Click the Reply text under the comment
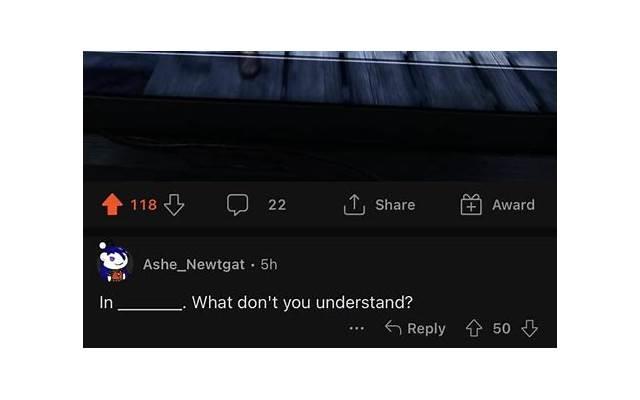This screenshot has height=400, width=640. coord(426,329)
